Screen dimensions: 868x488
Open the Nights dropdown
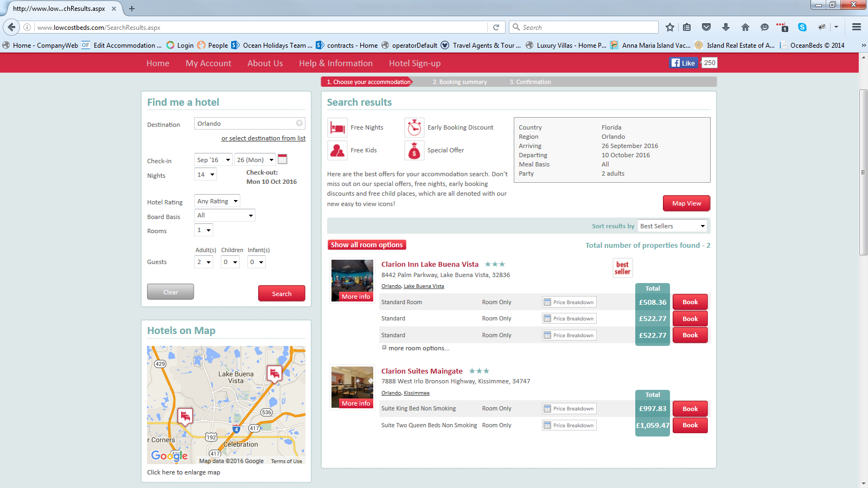[x=206, y=175]
